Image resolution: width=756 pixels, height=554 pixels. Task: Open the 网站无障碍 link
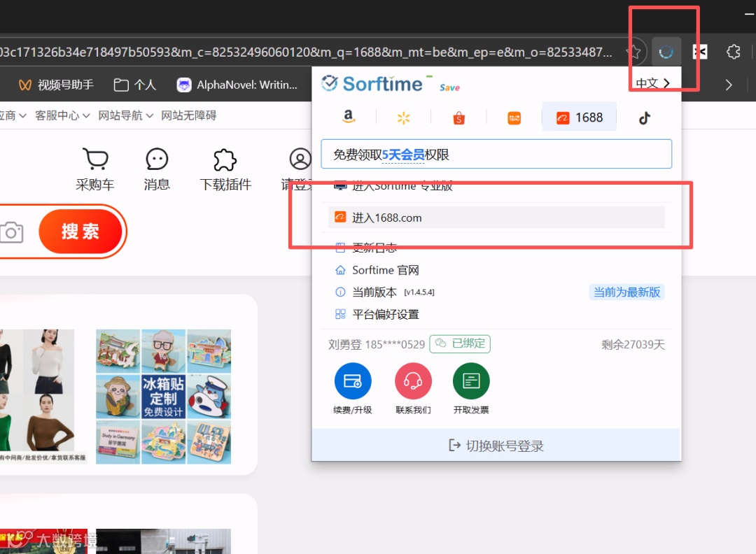[x=188, y=115]
